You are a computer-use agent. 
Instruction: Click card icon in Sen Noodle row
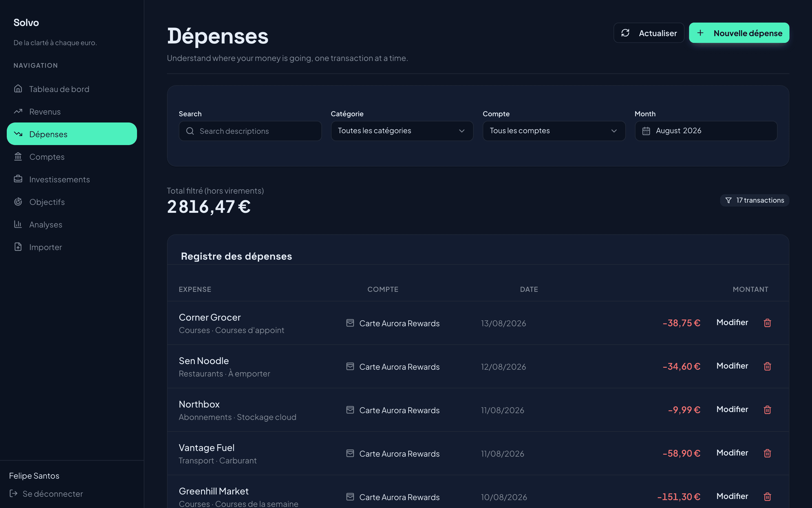coord(350,366)
